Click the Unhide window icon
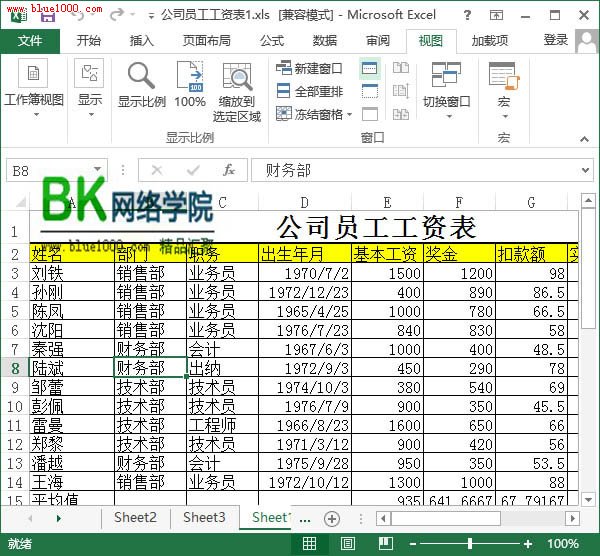This screenshot has width=600, height=556. pyautogui.click(x=370, y=114)
